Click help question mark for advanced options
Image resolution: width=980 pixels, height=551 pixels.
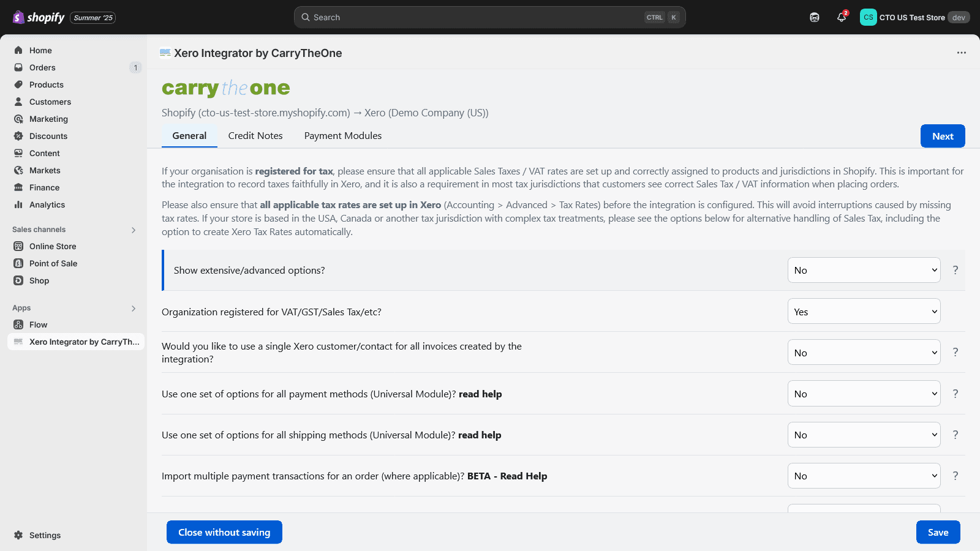click(956, 270)
